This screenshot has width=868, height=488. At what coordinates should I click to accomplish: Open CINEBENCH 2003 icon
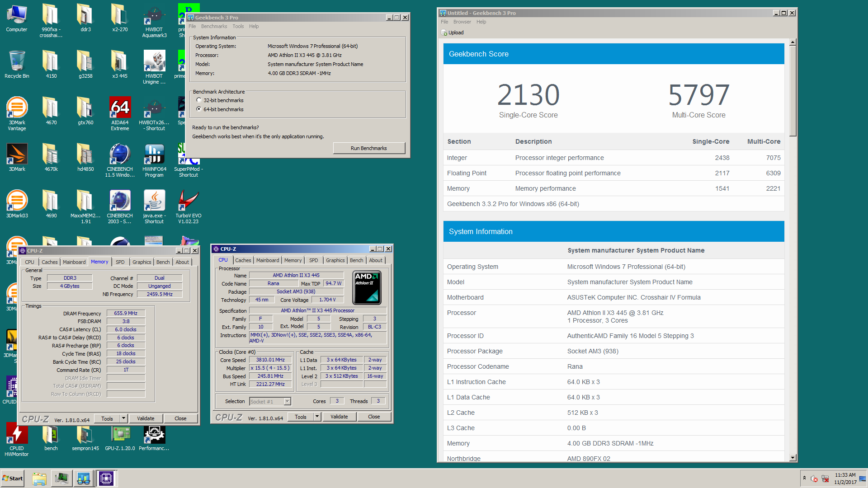pos(120,206)
